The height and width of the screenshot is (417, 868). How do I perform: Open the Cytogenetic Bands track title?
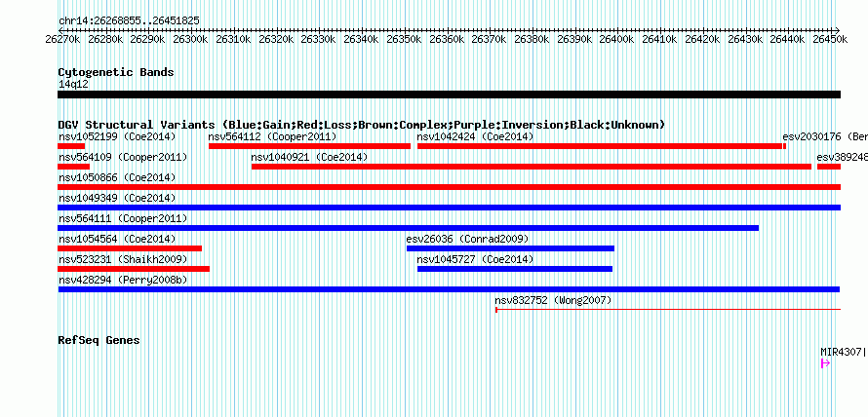pyautogui.click(x=116, y=72)
